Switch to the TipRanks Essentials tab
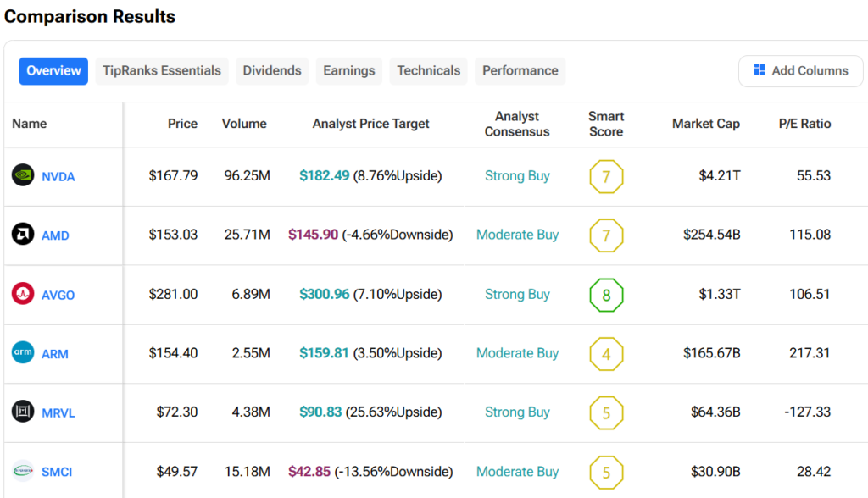868x498 pixels. point(162,71)
